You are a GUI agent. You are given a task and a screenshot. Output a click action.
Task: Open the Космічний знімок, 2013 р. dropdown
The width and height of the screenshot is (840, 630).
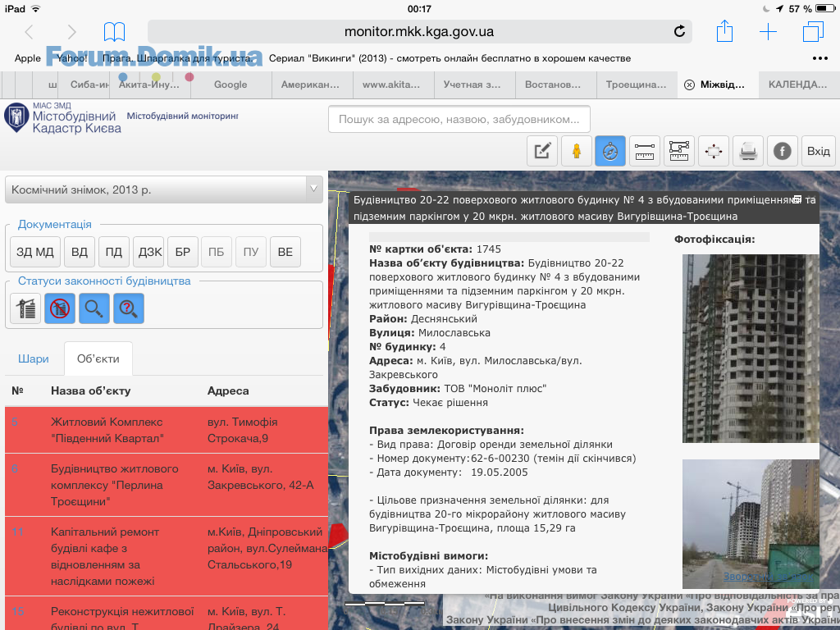point(164,189)
